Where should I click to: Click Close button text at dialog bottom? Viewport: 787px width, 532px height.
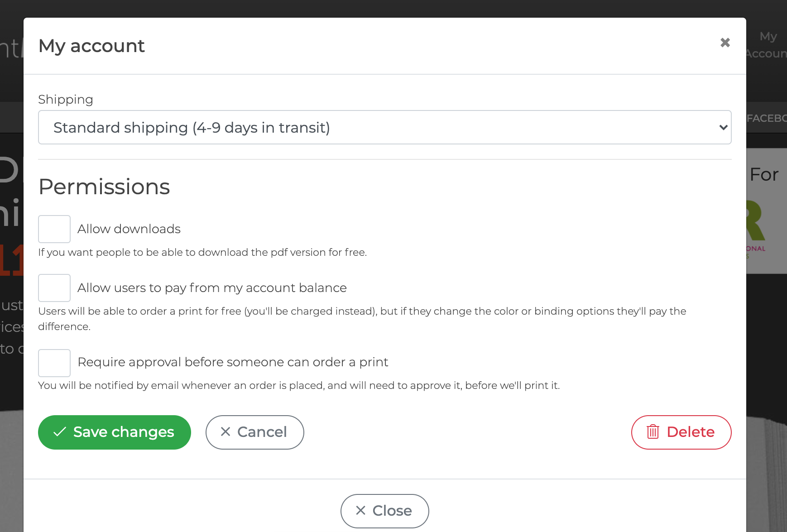(x=392, y=511)
